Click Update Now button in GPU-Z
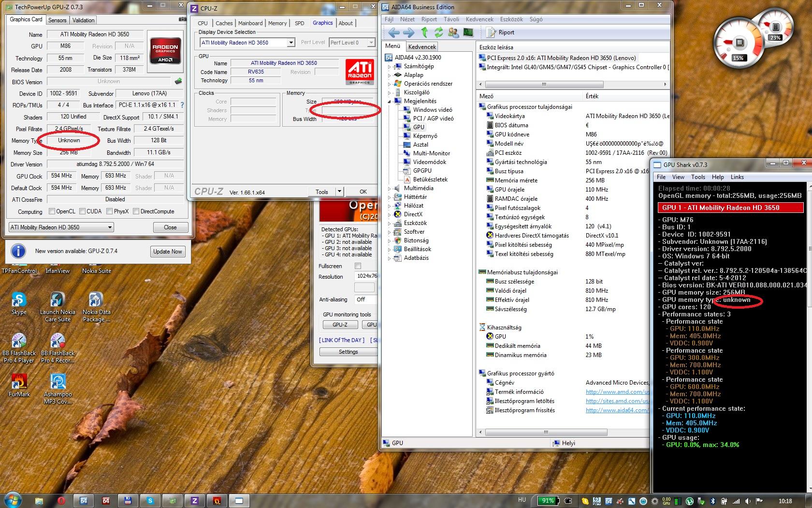The width and height of the screenshot is (812, 508). click(168, 252)
